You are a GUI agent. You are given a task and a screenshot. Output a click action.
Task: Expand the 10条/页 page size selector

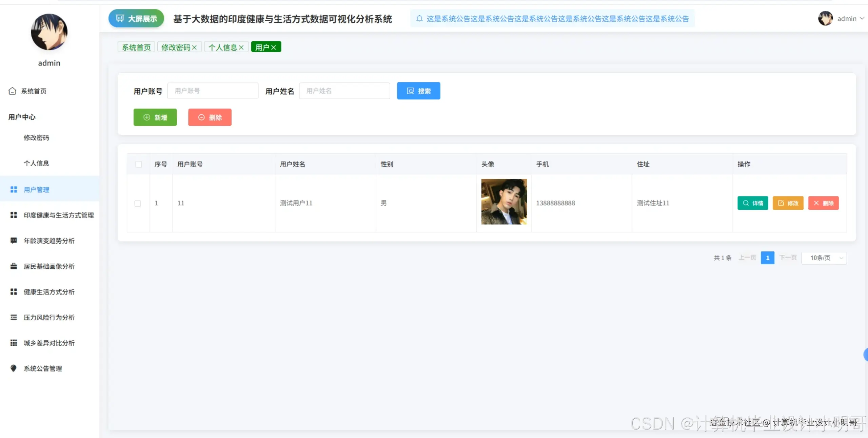(824, 258)
